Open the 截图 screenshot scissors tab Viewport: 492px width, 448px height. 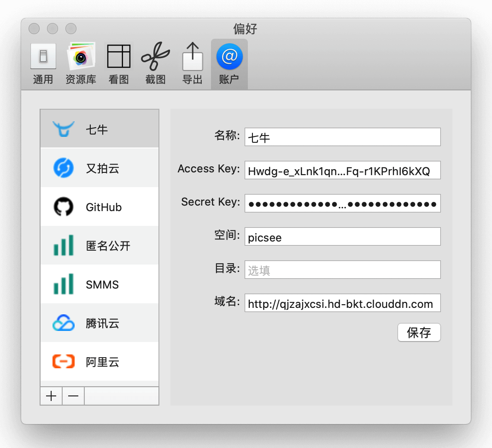coord(155,64)
